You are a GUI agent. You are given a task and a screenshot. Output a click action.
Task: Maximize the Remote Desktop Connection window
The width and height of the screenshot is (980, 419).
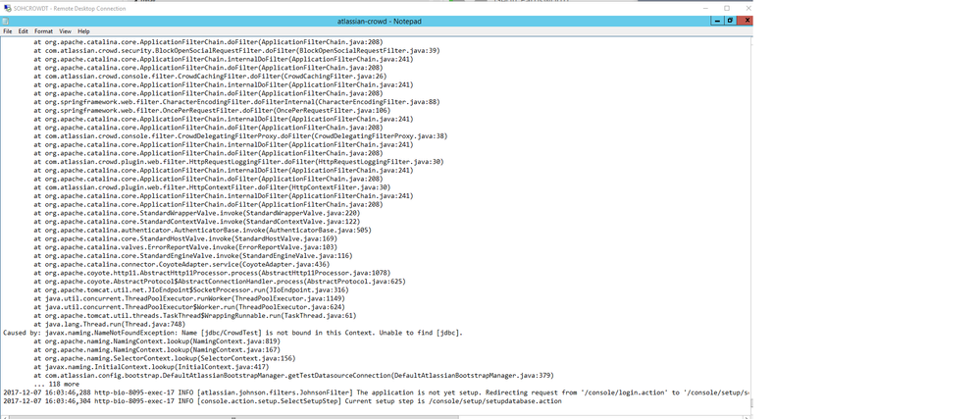tap(727, 8)
